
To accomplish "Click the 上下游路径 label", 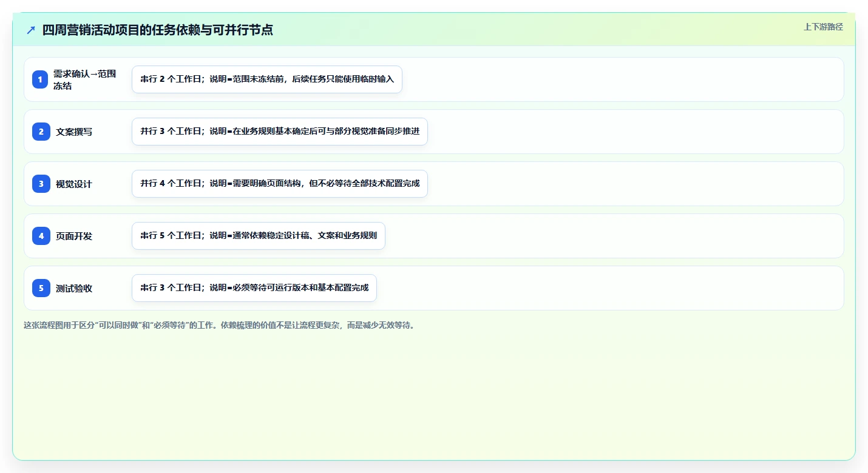I will click(x=823, y=27).
